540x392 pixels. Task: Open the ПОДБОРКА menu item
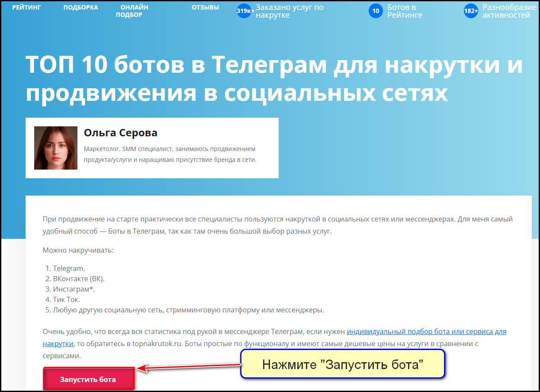[x=80, y=7]
